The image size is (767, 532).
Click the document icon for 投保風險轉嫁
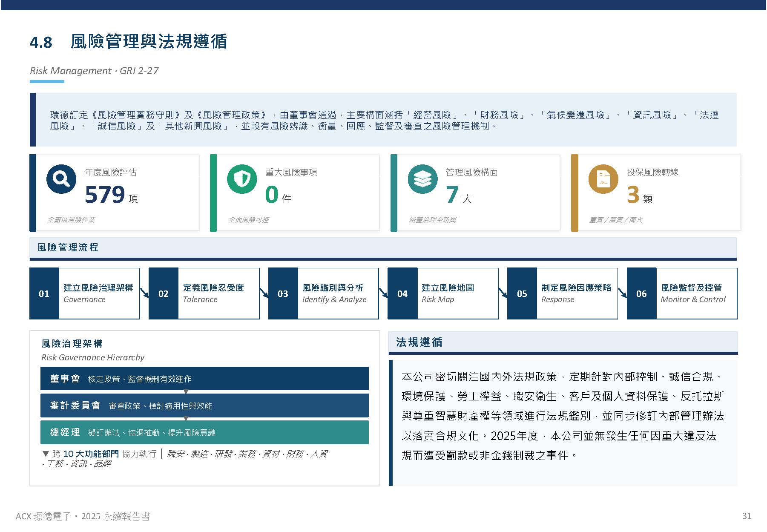point(603,179)
